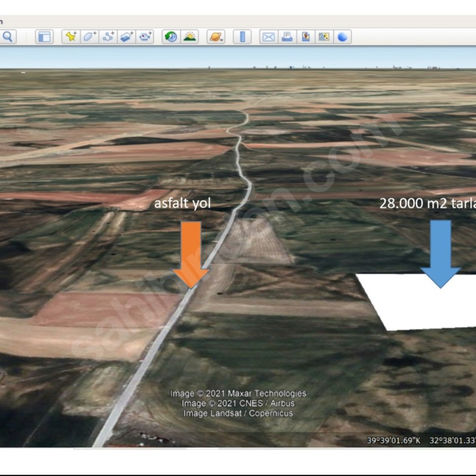The image size is (476, 476).
Task: Open the planet switcher dropdown
Action: [216, 37]
